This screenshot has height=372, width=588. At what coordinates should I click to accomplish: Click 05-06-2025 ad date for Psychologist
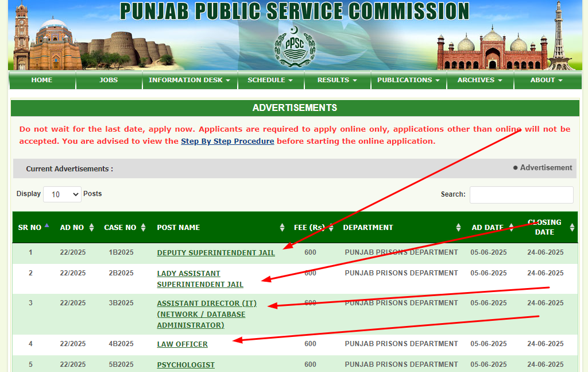pos(489,365)
